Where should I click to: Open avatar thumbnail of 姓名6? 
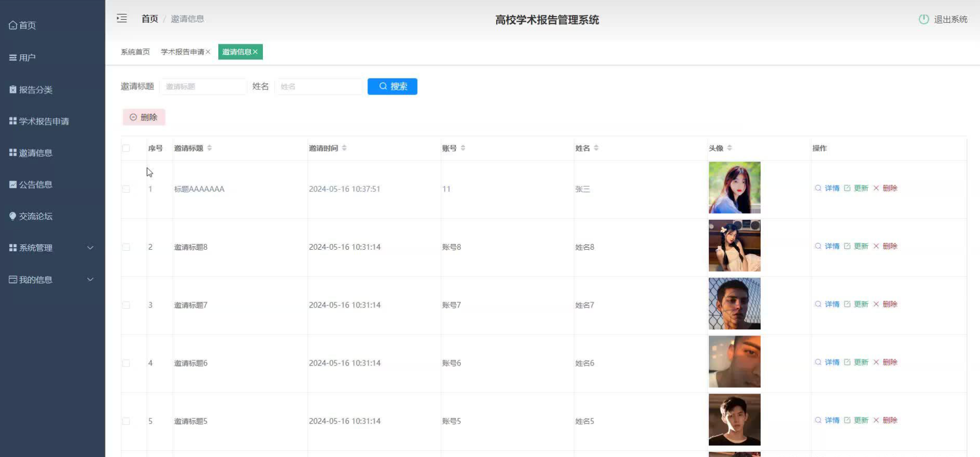point(735,362)
